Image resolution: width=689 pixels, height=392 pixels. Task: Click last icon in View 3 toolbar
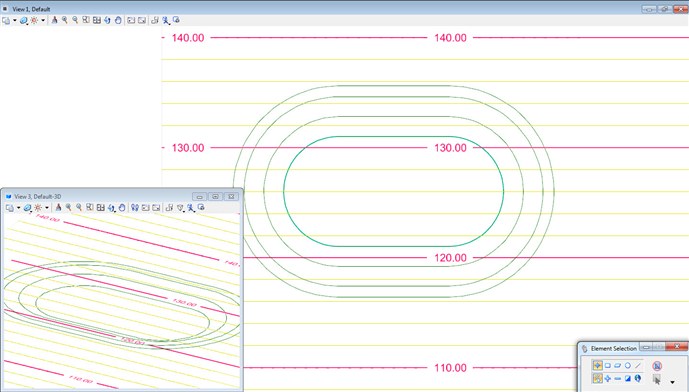point(201,208)
